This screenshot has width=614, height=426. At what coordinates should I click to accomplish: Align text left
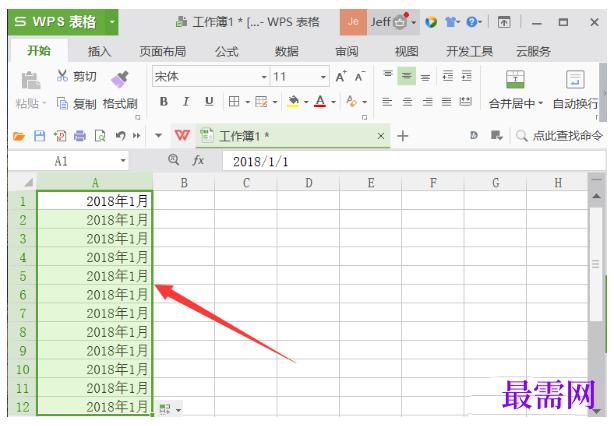click(387, 102)
